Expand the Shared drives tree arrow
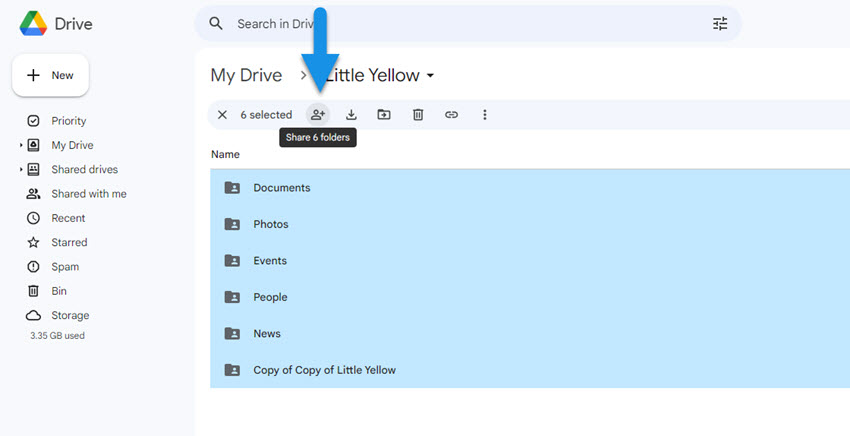Screen dimensions: 850x436 pyautogui.click(x=20, y=170)
